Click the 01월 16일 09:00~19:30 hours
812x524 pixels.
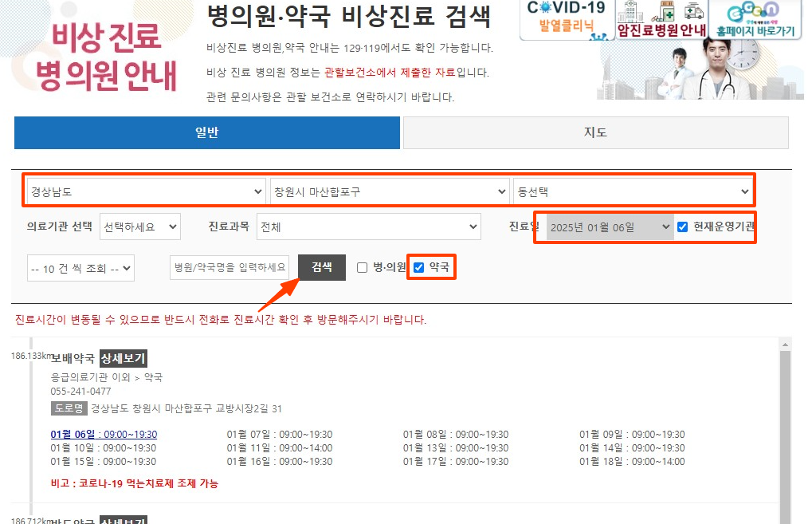pyautogui.click(x=280, y=461)
